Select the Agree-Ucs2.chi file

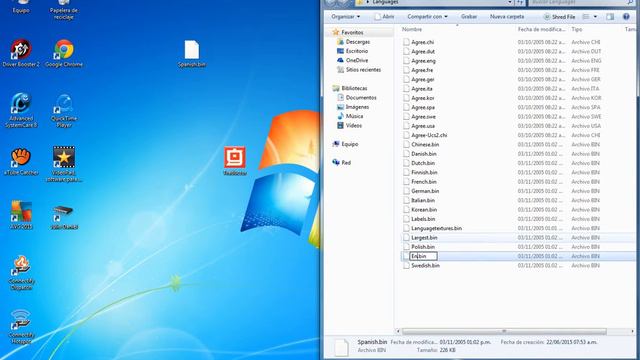click(425, 135)
